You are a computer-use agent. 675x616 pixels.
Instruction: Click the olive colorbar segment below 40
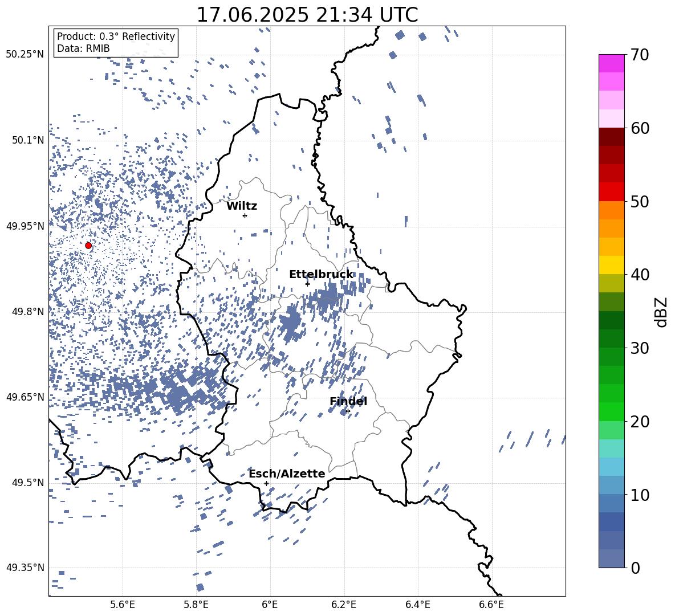coord(611,283)
